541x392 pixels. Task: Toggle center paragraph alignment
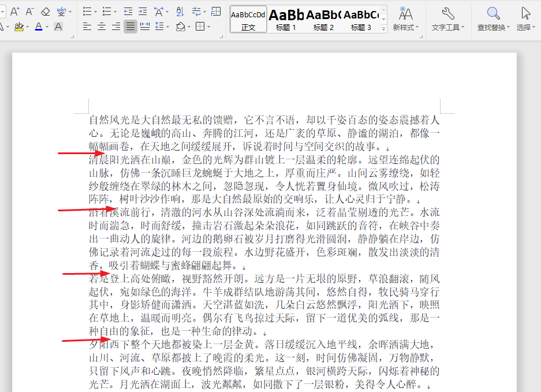[102, 26]
